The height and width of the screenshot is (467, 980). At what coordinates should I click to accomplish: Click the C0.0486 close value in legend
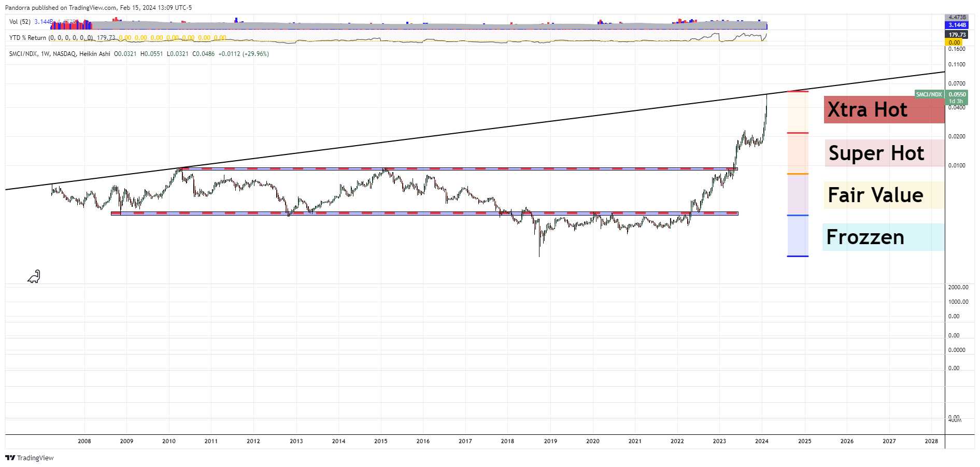(204, 54)
